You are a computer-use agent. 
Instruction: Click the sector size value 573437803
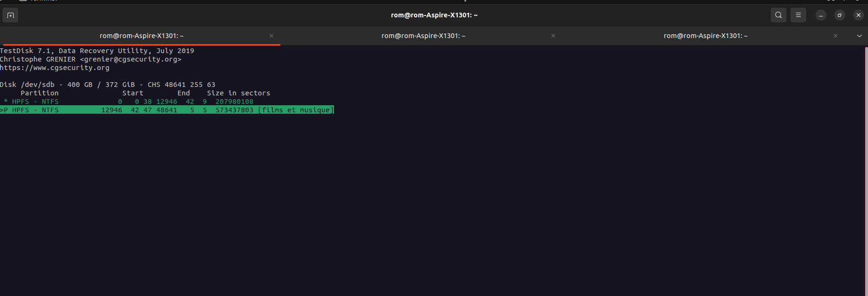[234, 110]
